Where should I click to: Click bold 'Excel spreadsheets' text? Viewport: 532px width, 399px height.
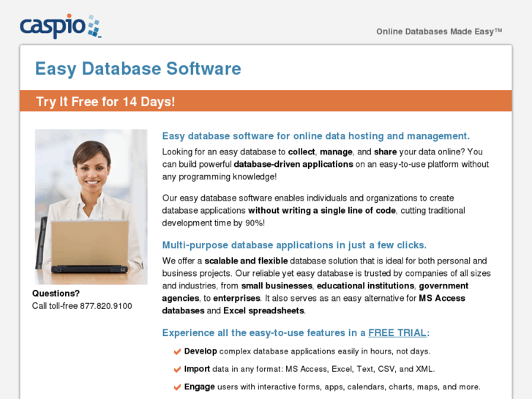click(263, 310)
